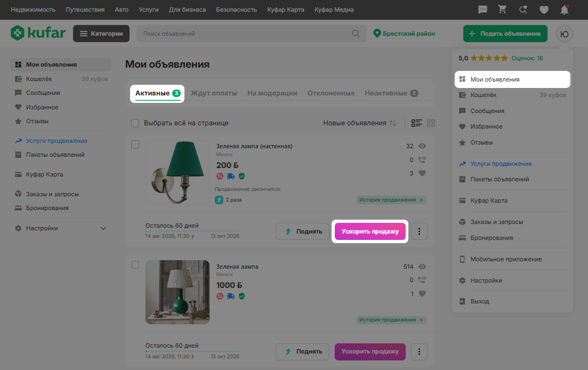Click 'Ускорить продажу' for 1000 lamp

pyautogui.click(x=370, y=352)
